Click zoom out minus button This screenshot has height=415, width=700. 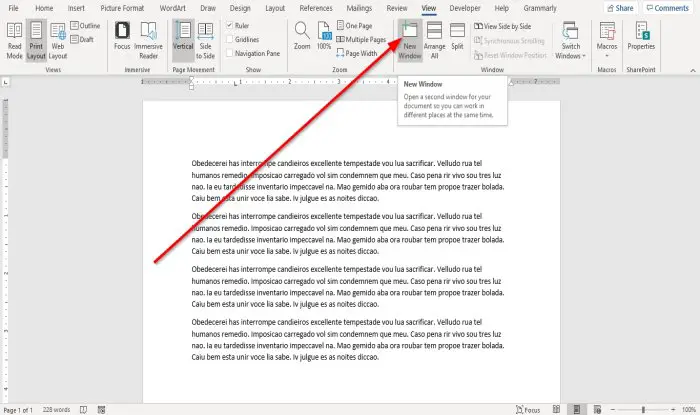[x=613, y=410]
